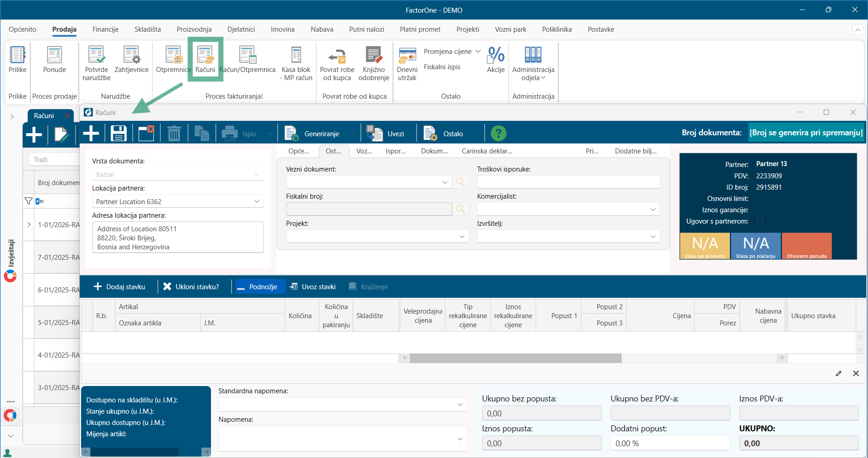This screenshot has width=868, height=458.
Task: Open Otpremnice ribbon icon
Action: (x=173, y=60)
